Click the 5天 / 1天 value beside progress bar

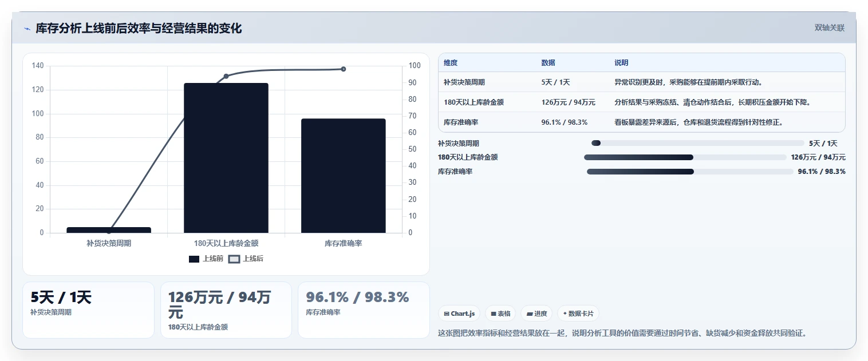pos(823,144)
